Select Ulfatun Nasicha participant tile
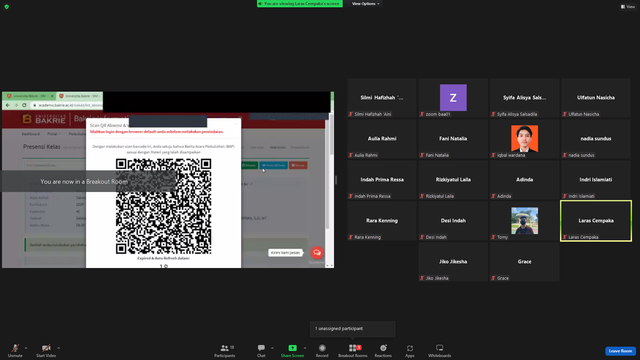Viewport: 640px width, 360px height. pos(596,98)
